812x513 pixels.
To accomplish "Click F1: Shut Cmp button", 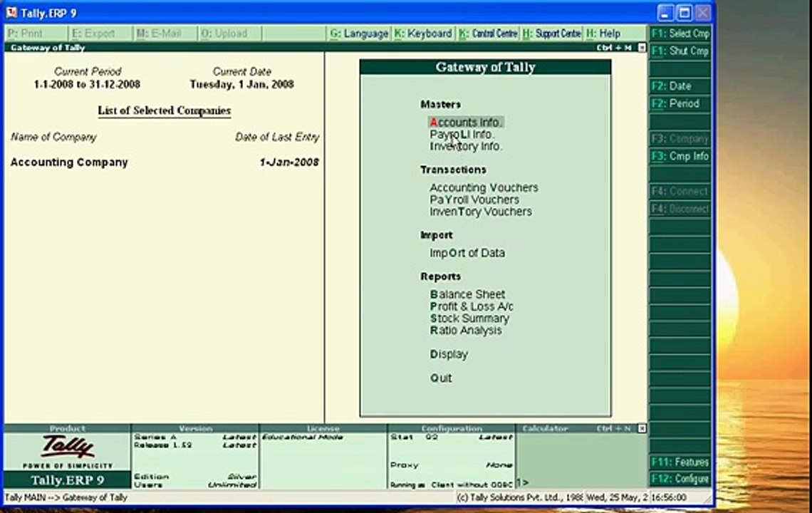I will pos(680,51).
